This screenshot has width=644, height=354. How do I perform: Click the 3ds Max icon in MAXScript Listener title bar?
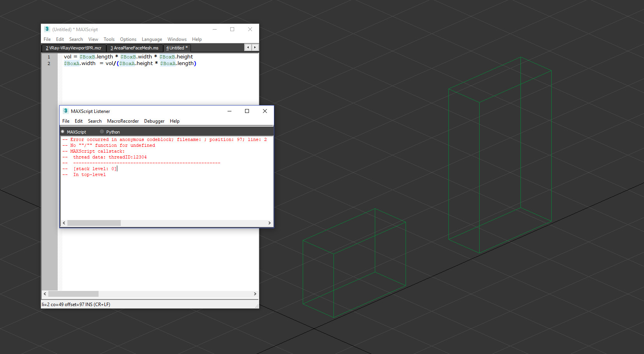pos(66,111)
